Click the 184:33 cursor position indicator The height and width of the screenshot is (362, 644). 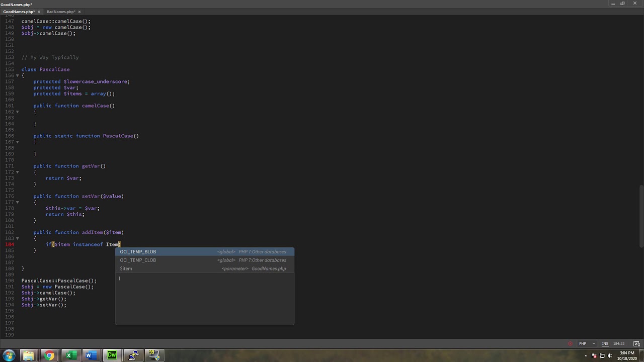(619, 344)
